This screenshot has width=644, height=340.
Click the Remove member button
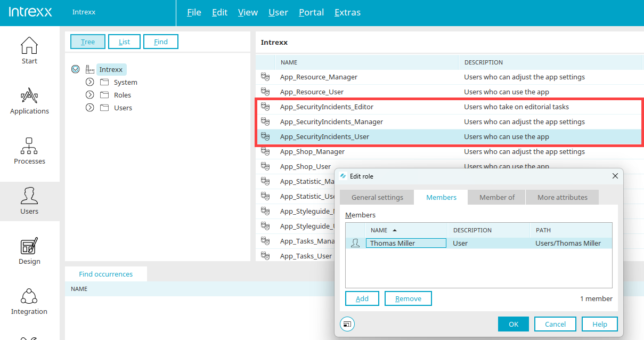point(408,298)
